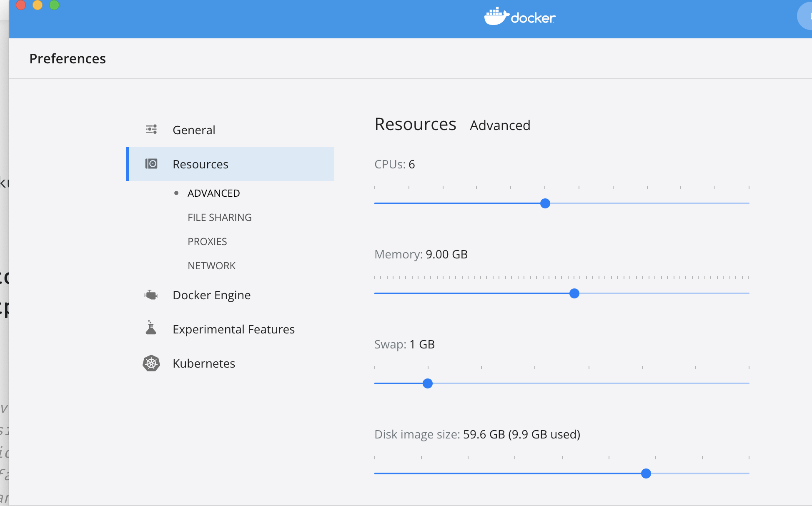The image size is (812, 506).
Task: Open the Kubernetes settings page
Action: pyautogui.click(x=204, y=363)
